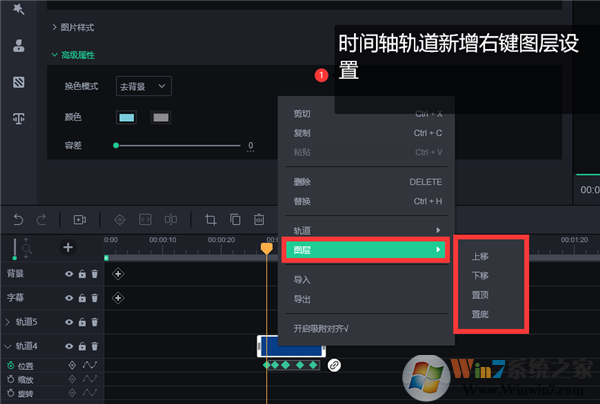600x404 pixels.
Task: Click the trash delete icon in toolbar
Action: click(x=259, y=219)
